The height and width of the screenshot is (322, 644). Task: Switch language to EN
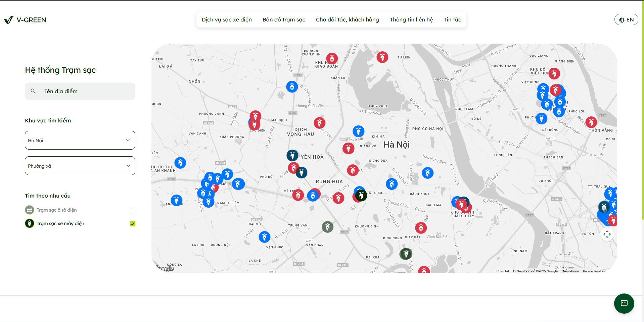626,19
